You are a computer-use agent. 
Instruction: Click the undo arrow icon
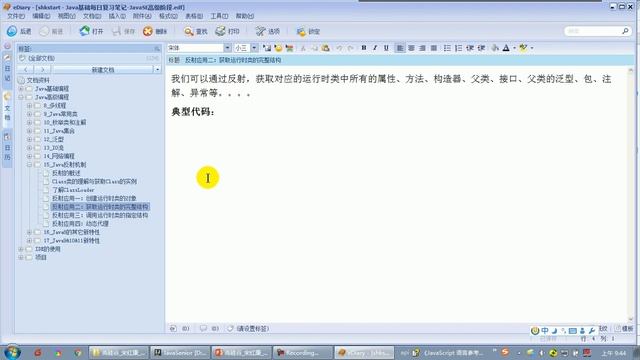pyautogui.click(x=339, y=48)
